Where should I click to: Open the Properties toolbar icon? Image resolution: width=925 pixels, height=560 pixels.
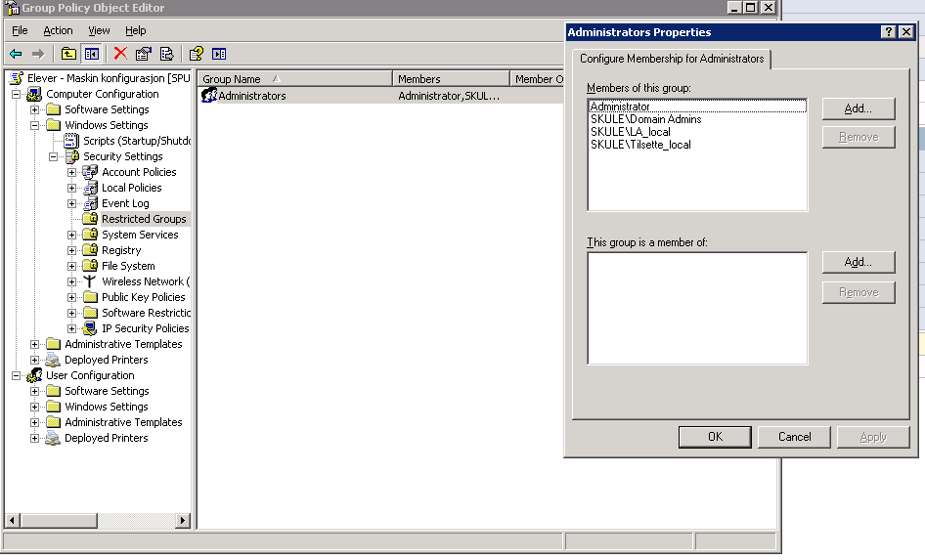pos(144,54)
